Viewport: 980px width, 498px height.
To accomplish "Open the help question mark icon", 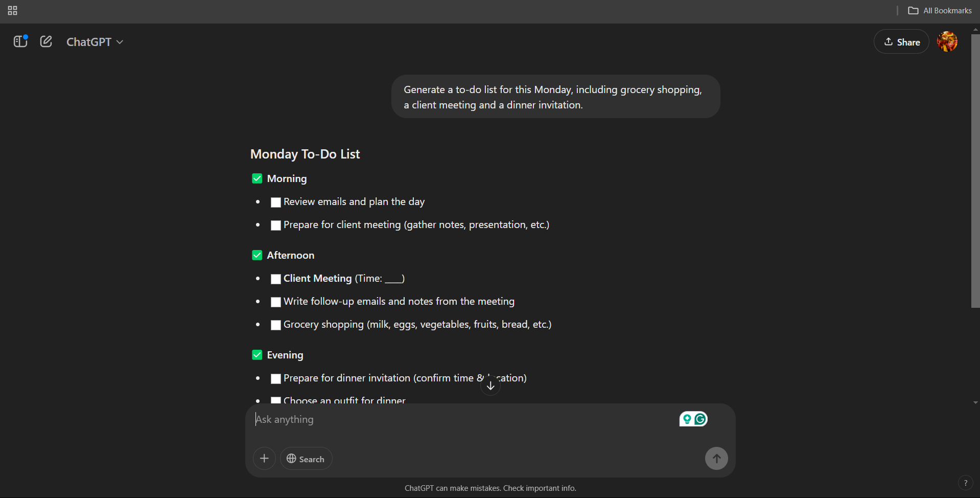I will pyautogui.click(x=967, y=483).
